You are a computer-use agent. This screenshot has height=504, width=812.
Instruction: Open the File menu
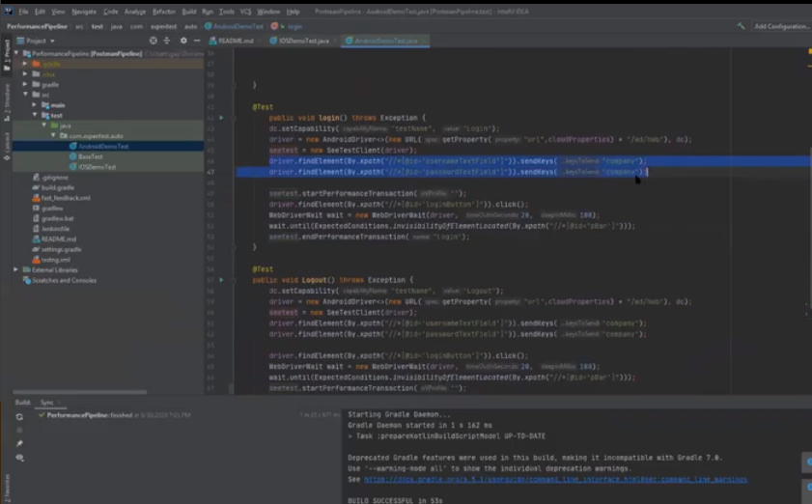coord(23,12)
